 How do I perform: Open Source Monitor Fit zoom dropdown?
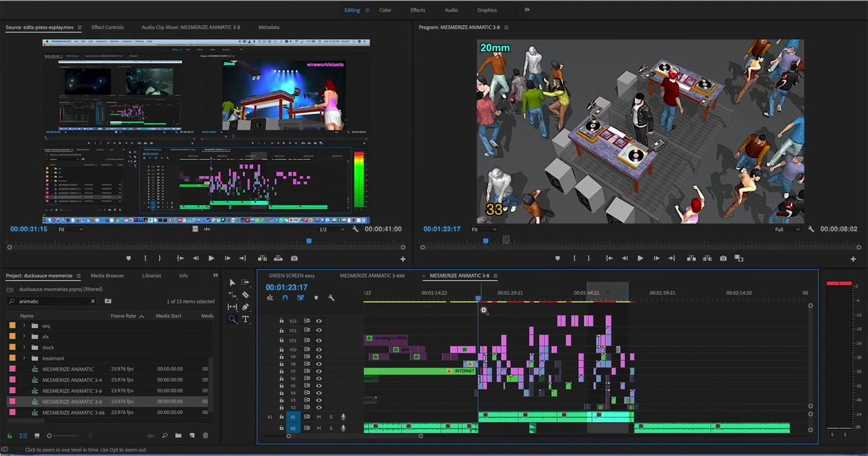(70, 229)
